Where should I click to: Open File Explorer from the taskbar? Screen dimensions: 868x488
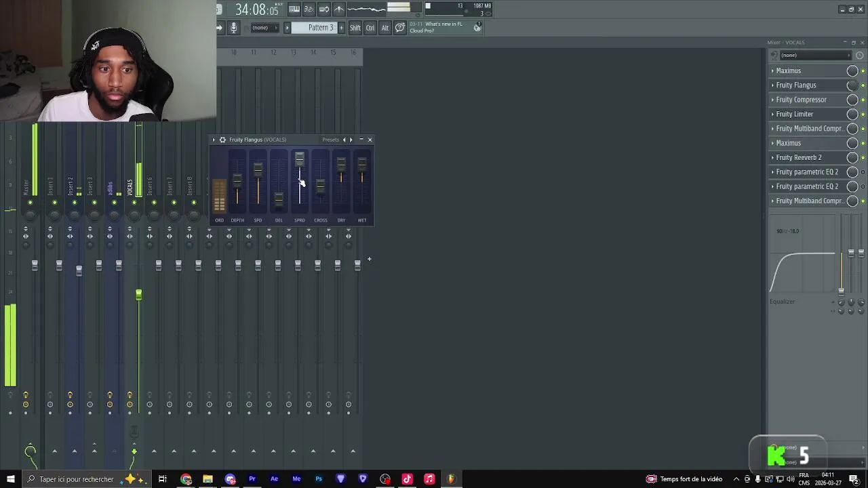[208, 479]
